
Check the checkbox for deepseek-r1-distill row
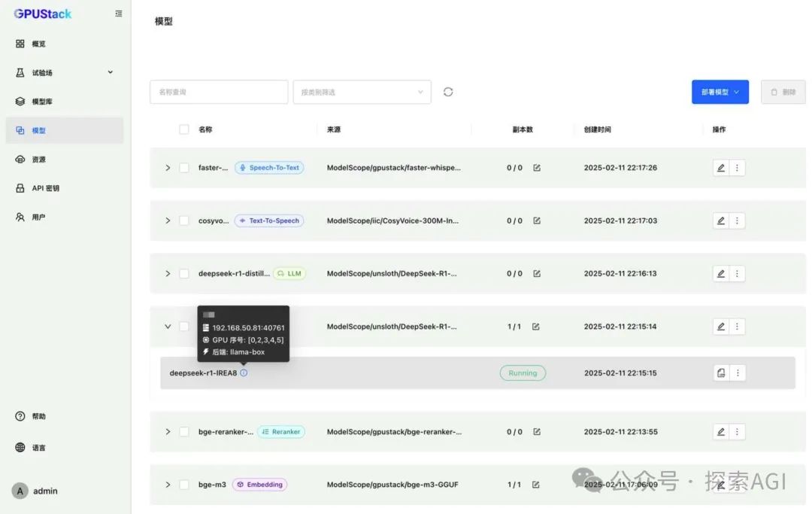coord(184,273)
